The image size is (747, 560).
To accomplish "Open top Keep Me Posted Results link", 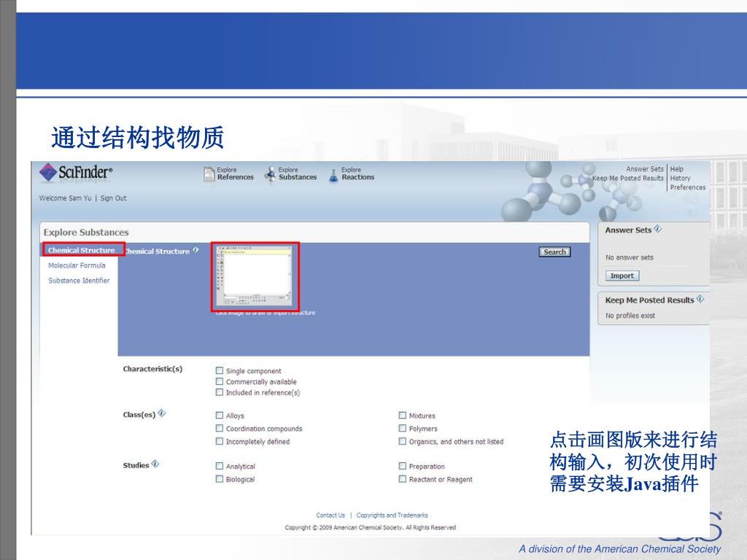I will [628, 178].
